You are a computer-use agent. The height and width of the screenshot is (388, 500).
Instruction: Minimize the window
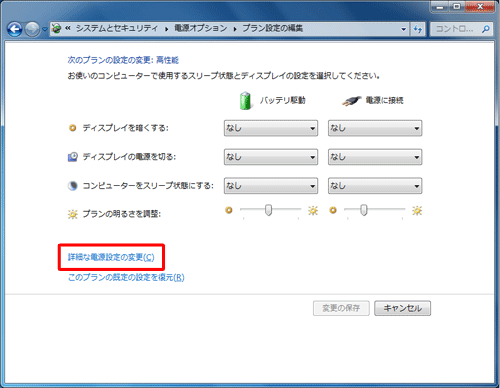tap(440, 6)
